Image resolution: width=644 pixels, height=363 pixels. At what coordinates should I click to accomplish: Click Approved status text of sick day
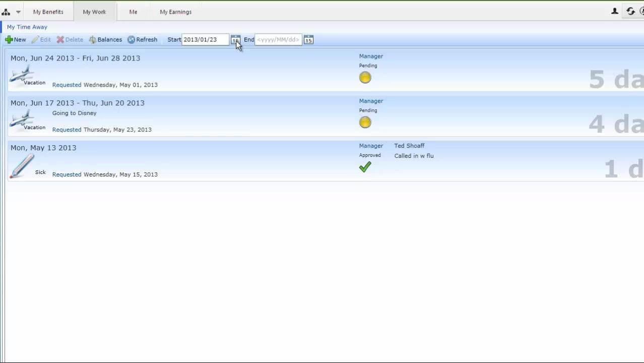tap(370, 155)
